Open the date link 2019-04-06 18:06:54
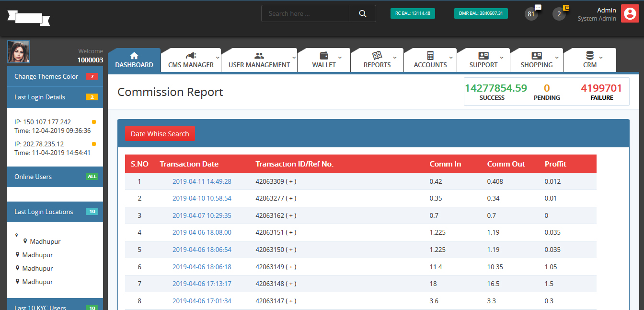644x310 pixels. pyautogui.click(x=202, y=250)
